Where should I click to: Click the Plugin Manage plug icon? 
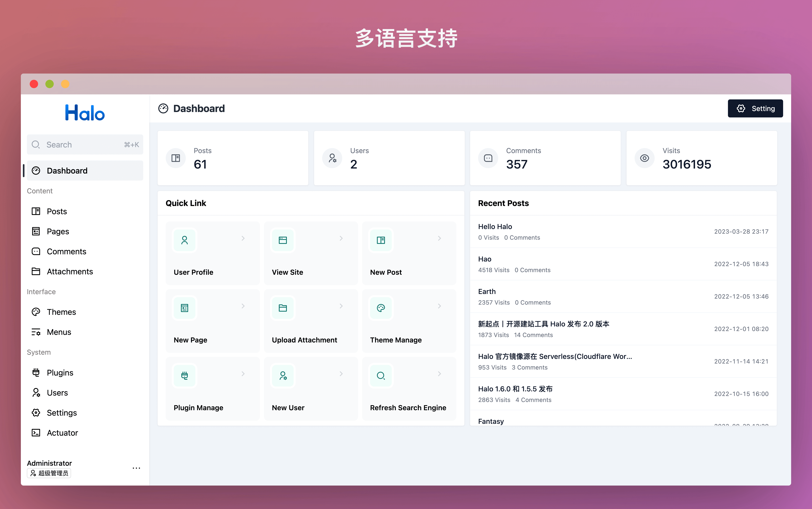coord(184,375)
